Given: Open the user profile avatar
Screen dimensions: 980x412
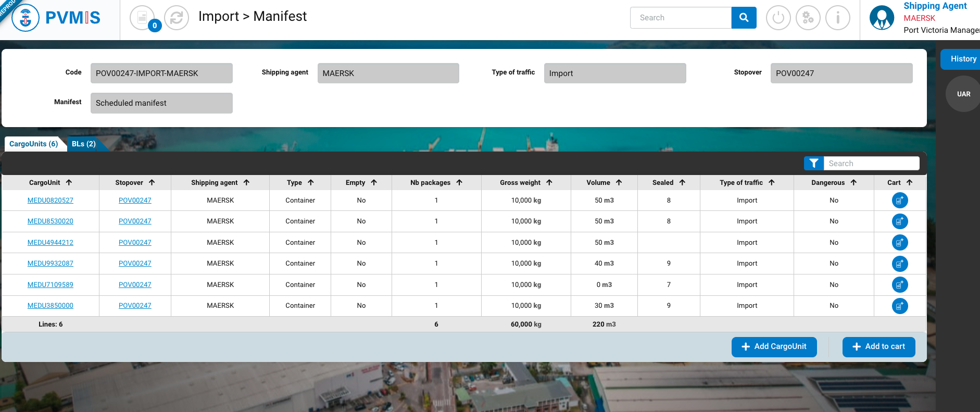Looking at the screenshot, I should [x=882, y=18].
